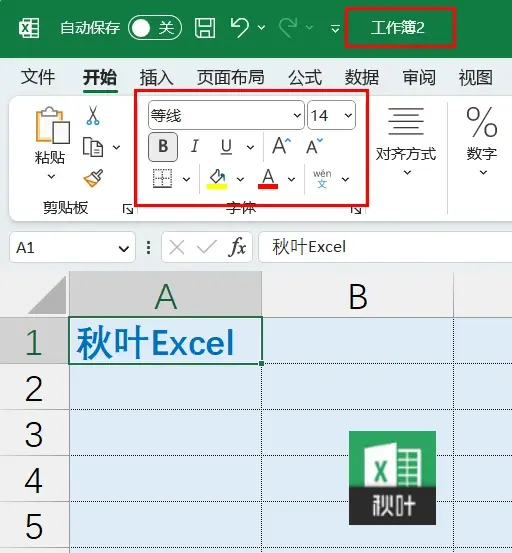512x553 pixels.
Task: Open the Undo history dropdown arrow
Action: point(262,28)
